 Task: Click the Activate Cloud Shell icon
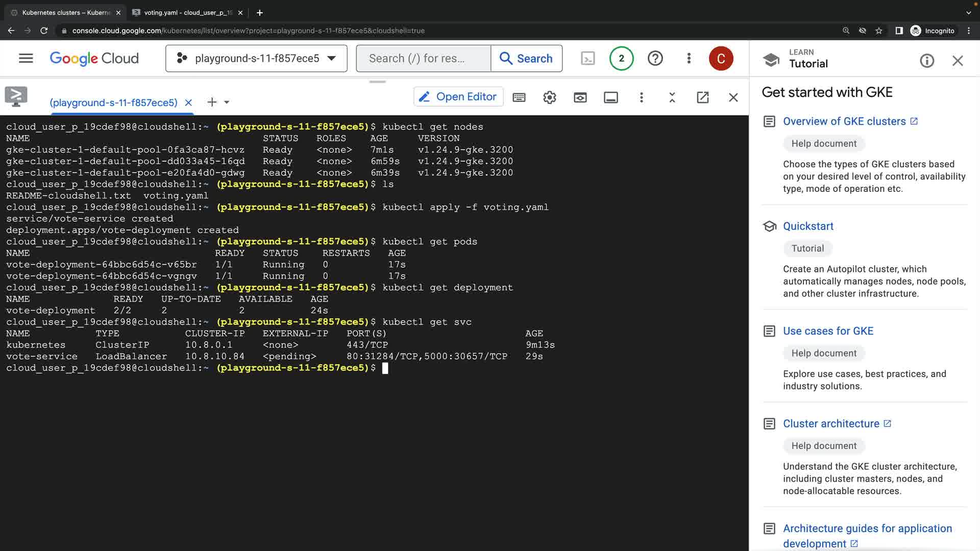pyautogui.click(x=588, y=59)
